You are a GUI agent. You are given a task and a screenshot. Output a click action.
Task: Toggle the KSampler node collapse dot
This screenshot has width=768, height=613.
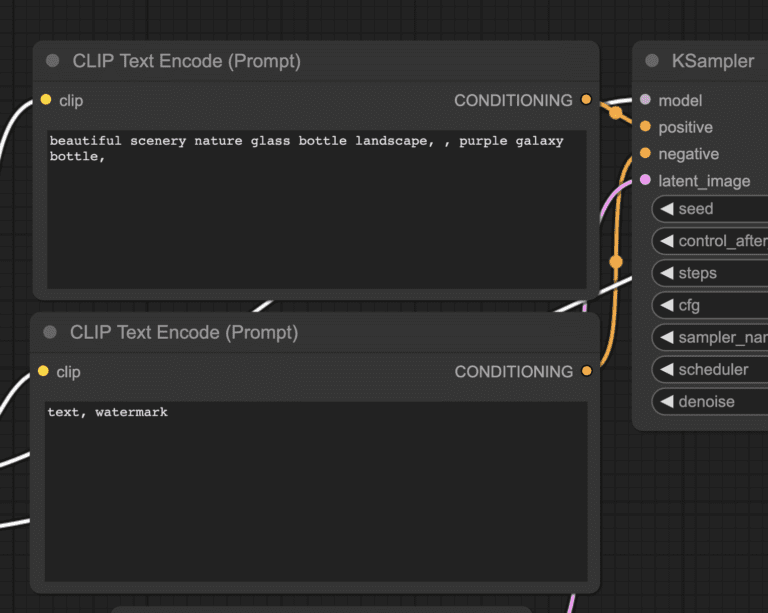[652, 61]
